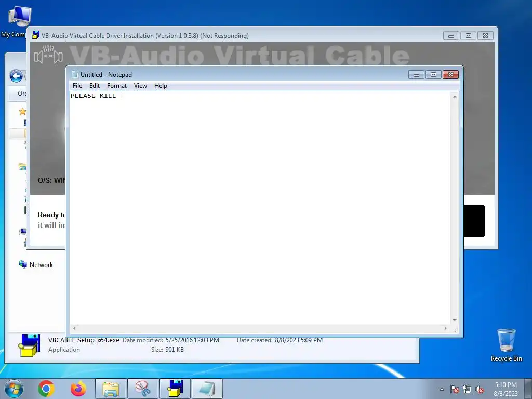Screen dimensions: 532x399
Task: Click Notepad vertical scrollbar down arrow
Action: pos(455,320)
